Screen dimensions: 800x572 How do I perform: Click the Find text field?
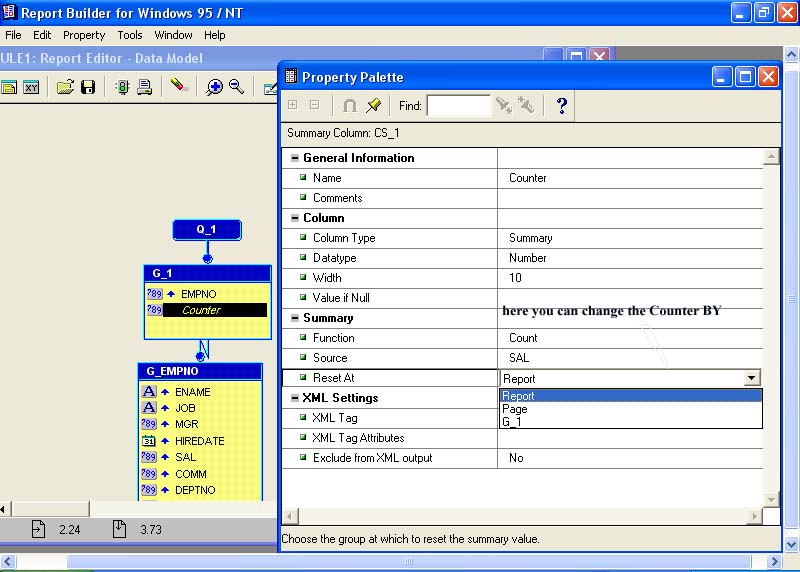(x=458, y=105)
